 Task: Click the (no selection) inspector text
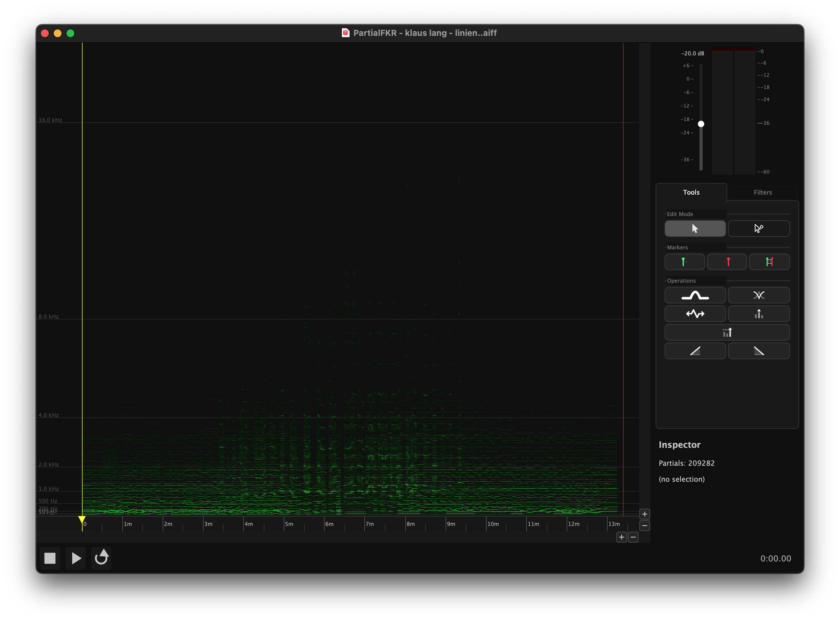click(682, 479)
